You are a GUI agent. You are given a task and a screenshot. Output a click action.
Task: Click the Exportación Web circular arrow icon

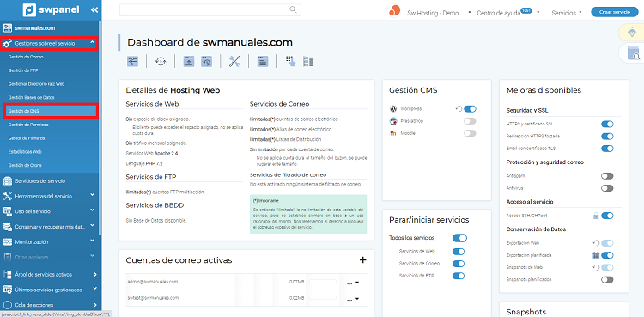[596, 243]
